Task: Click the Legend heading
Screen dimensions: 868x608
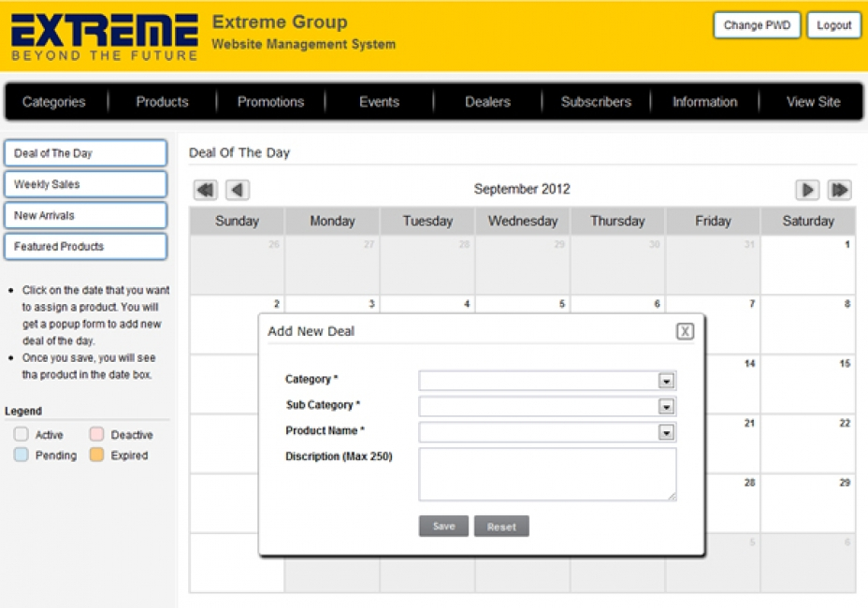Action: click(x=23, y=411)
